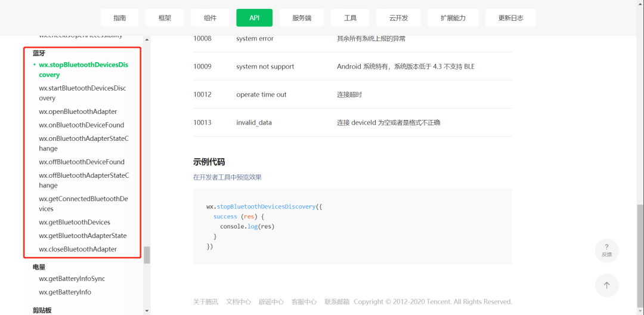This screenshot has width=644, height=315.
Task: Open the 关于腾讯 footer link
Action: (x=205, y=301)
